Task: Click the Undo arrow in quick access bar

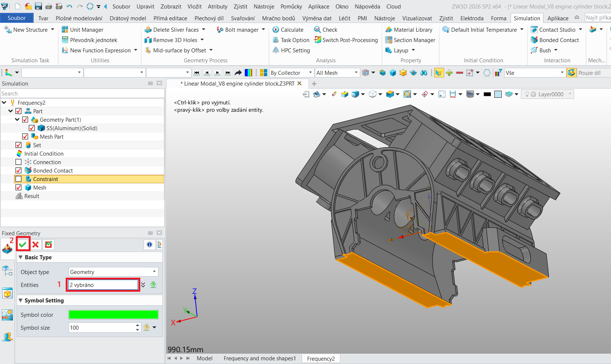Action: click(x=69, y=6)
